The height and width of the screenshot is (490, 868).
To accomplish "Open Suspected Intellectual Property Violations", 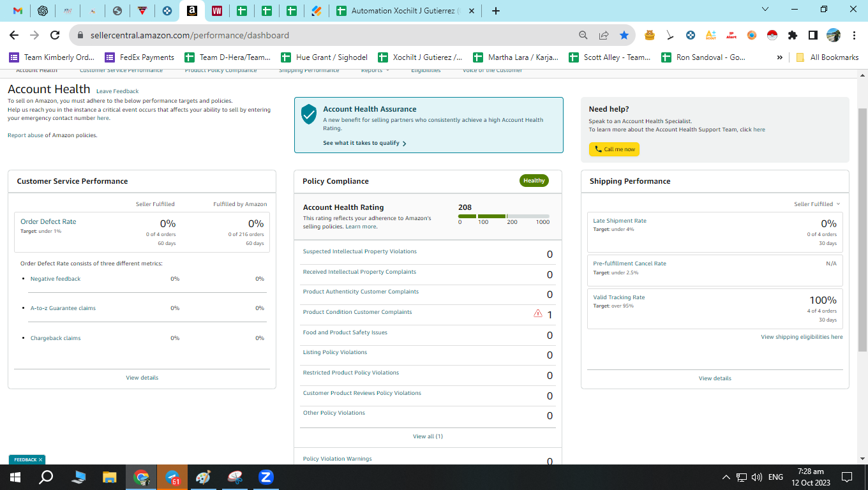I will [x=360, y=251].
